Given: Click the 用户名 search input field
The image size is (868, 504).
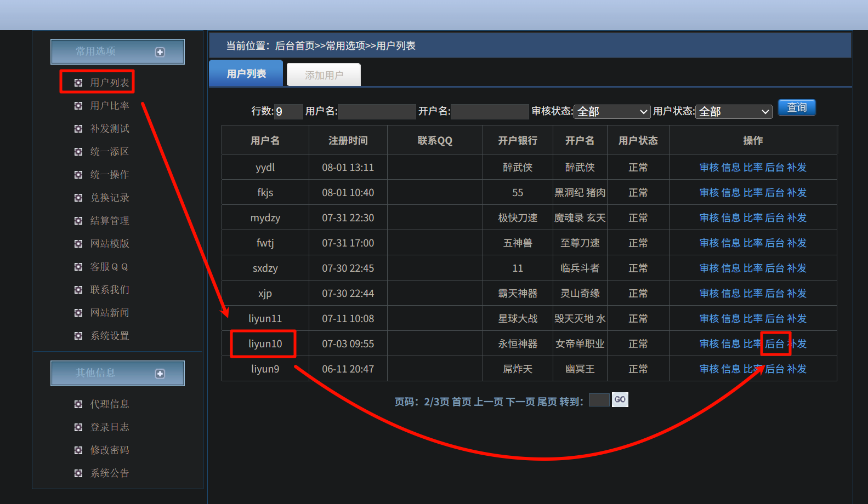Looking at the screenshot, I should pyautogui.click(x=377, y=112).
